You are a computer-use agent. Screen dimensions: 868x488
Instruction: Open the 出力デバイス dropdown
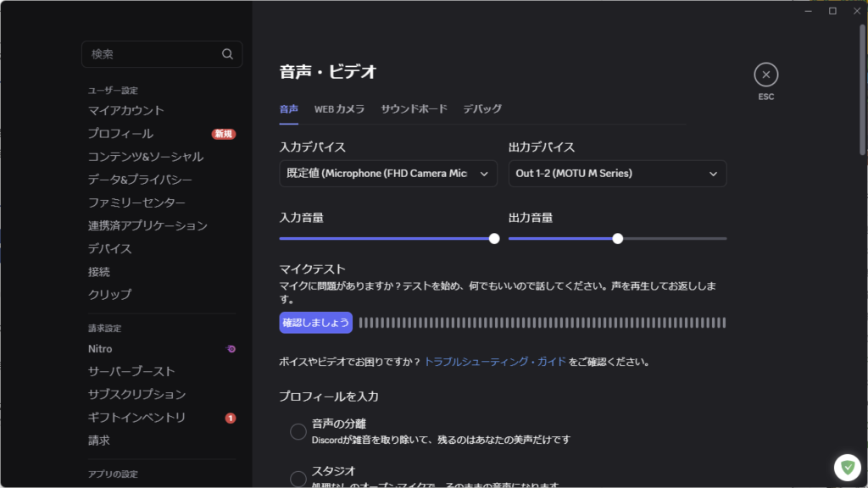click(x=617, y=173)
